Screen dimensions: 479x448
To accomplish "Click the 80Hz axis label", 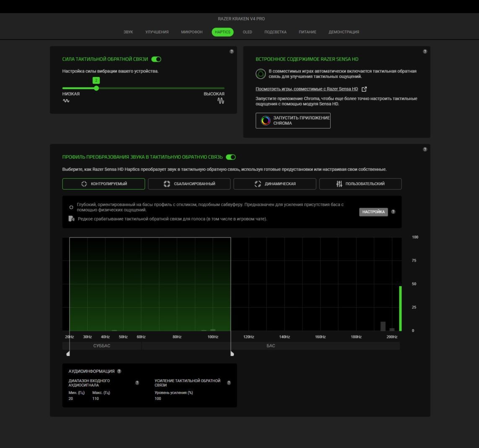I will click(x=177, y=337).
